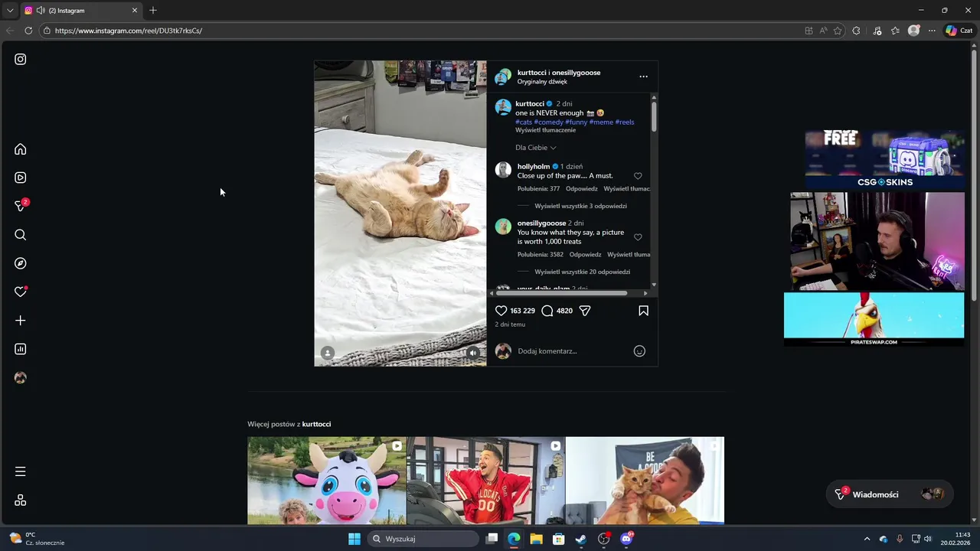Image resolution: width=980 pixels, height=551 pixels.
Task: Open #meme hashtag
Action: (601, 122)
